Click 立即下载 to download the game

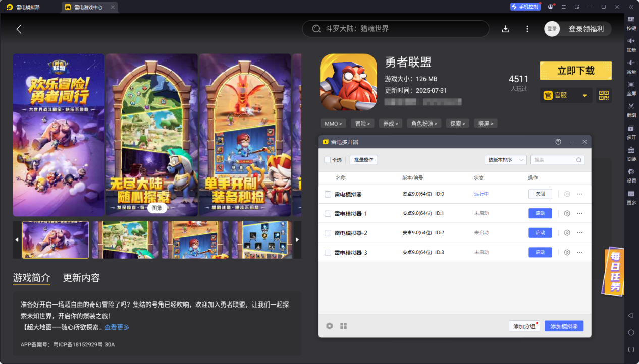pos(576,71)
